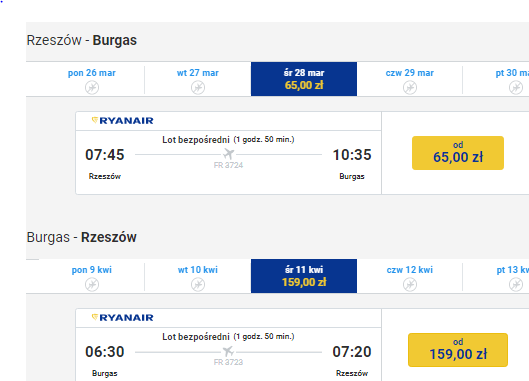The height and width of the screenshot is (381, 529).
Task: Click the no-flight icon under wt 27 mar
Action: [198, 88]
